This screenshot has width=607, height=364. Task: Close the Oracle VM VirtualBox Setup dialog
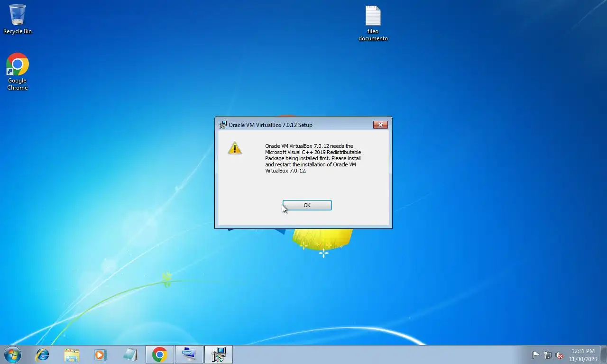pyautogui.click(x=380, y=125)
